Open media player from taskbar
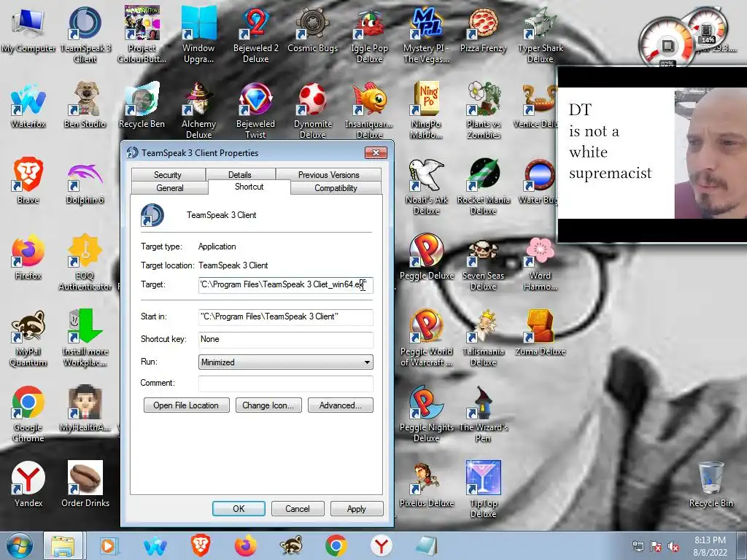The height and width of the screenshot is (560, 747). tap(109, 545)
